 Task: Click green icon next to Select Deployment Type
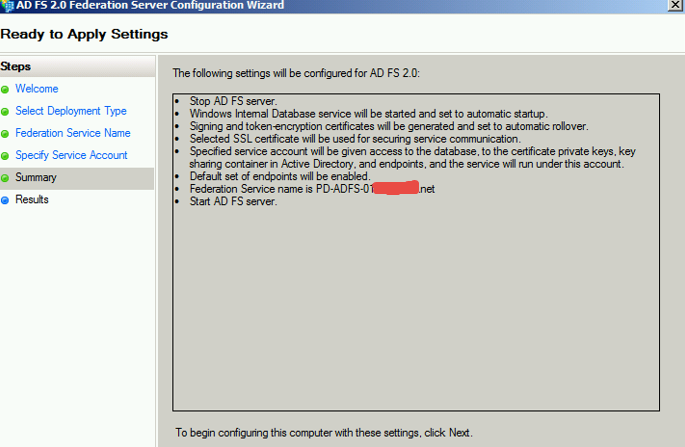pos(6,111)
